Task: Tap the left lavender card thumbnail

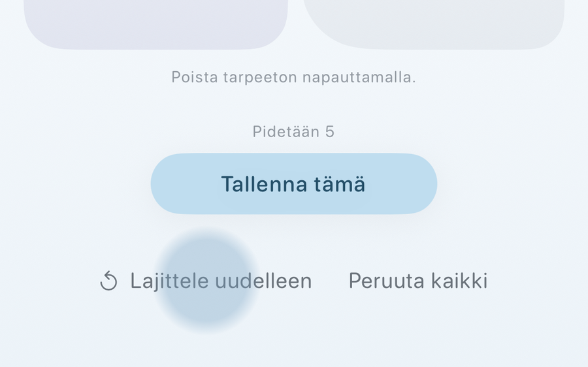Action: coord(156,24)
